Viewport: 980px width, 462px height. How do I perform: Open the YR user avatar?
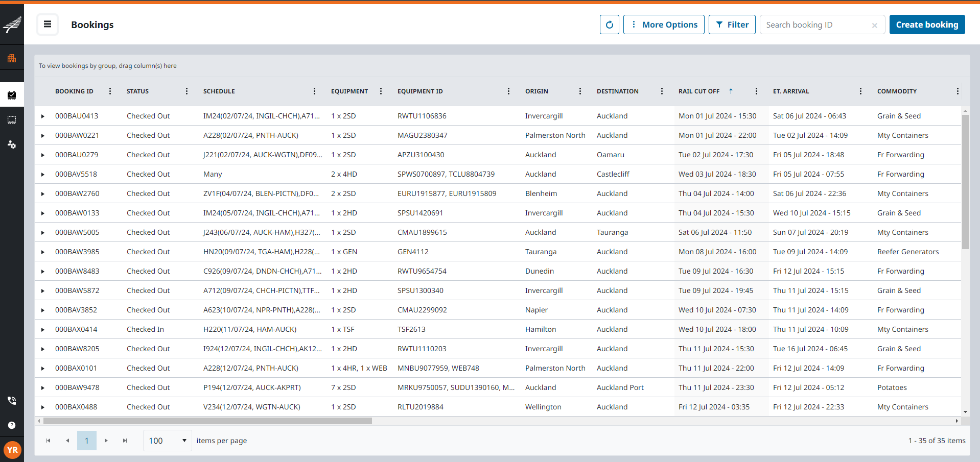point(12,450)
